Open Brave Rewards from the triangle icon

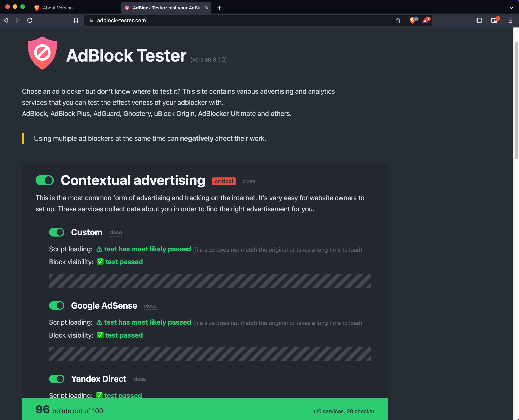425,20
